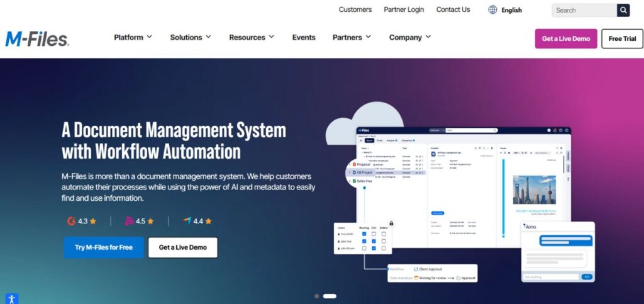Toggle Tina Smith's Reading checkbox

[364, 234]
